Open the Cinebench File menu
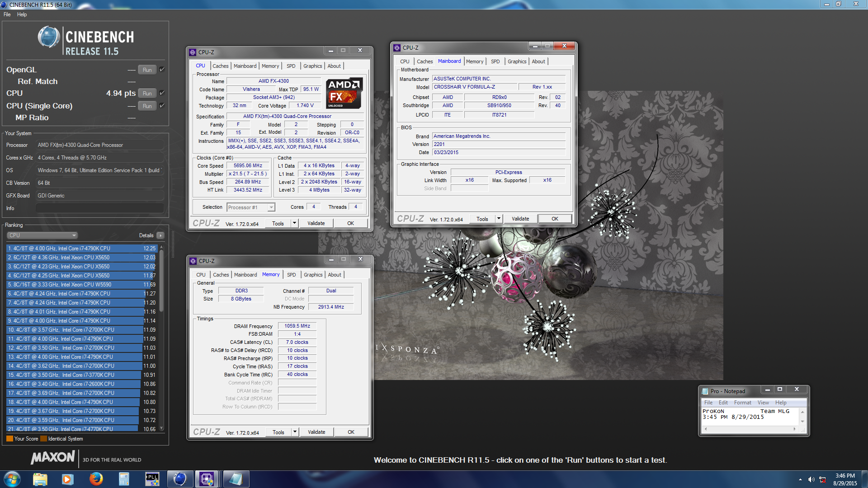868x488 pixels. pos(7,14)
